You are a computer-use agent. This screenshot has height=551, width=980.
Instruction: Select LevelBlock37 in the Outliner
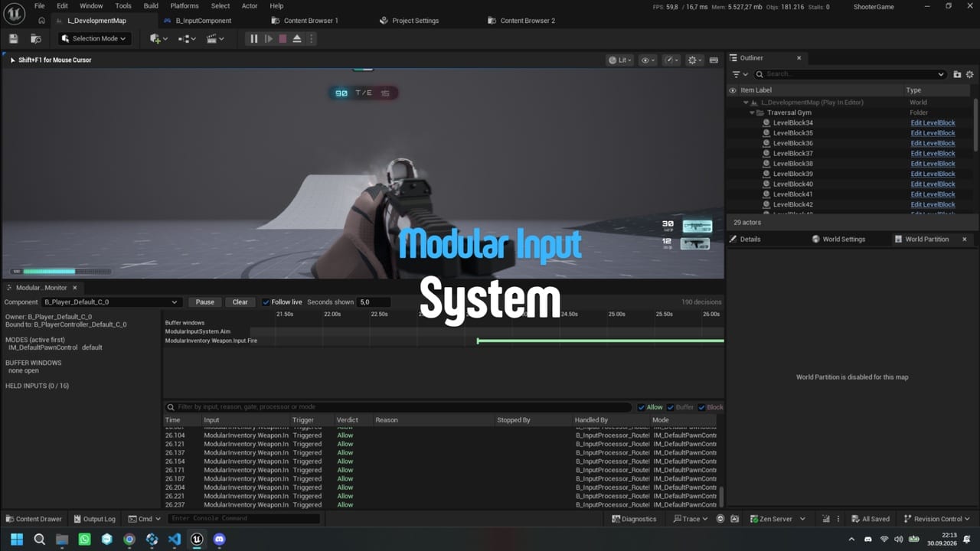tap(792, 153)
